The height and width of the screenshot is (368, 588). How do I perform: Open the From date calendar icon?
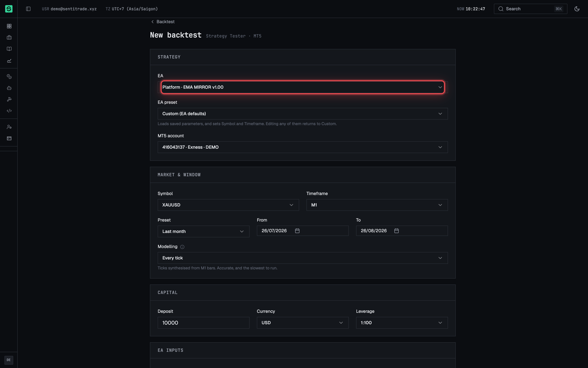click(297, 231)
